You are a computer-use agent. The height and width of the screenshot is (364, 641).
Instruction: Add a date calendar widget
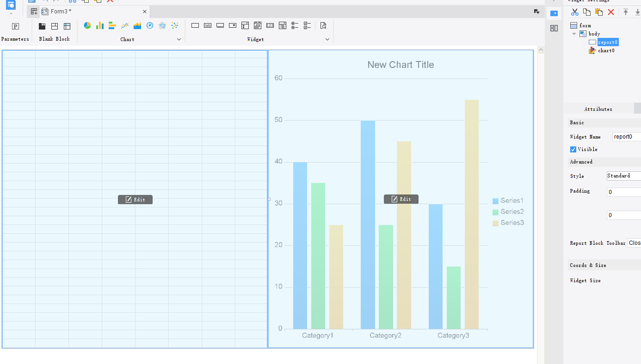(x=258, y=25)
